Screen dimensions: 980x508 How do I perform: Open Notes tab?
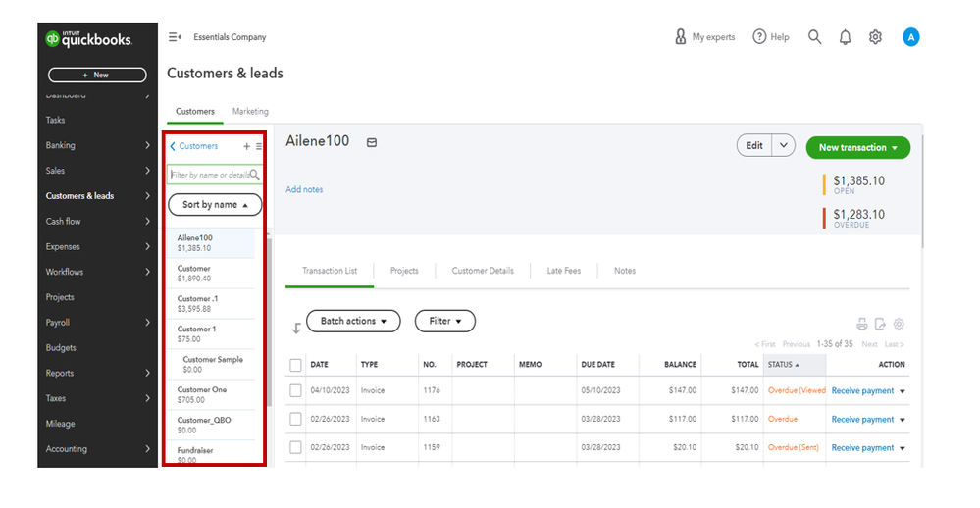624,271
